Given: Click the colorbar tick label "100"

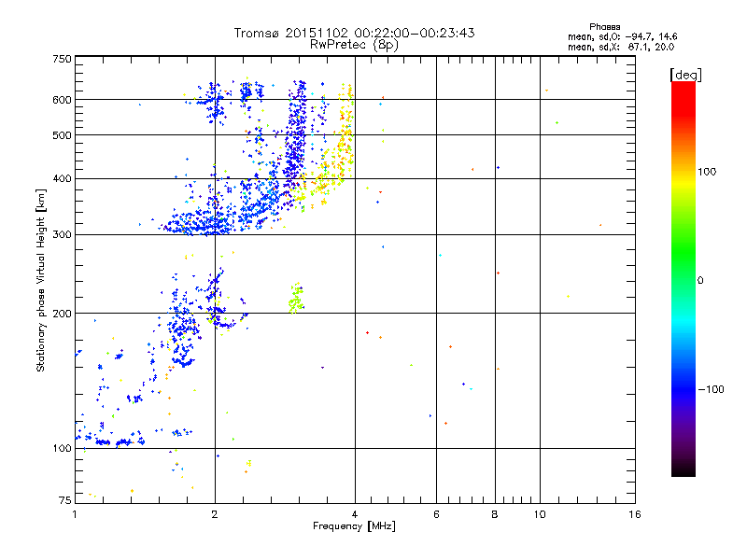Looking at the screenshot, I should pyautogui.click(x=707, y=172).
